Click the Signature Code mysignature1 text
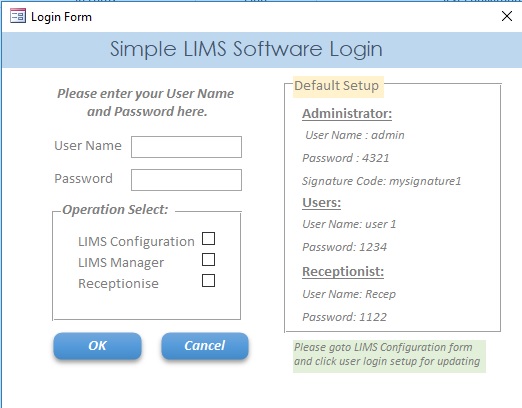522x408 pixels. [x=382, y=181]
